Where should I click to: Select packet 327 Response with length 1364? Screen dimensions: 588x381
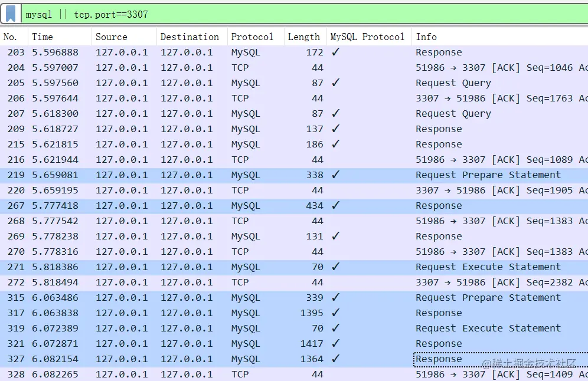pos(294,359)
